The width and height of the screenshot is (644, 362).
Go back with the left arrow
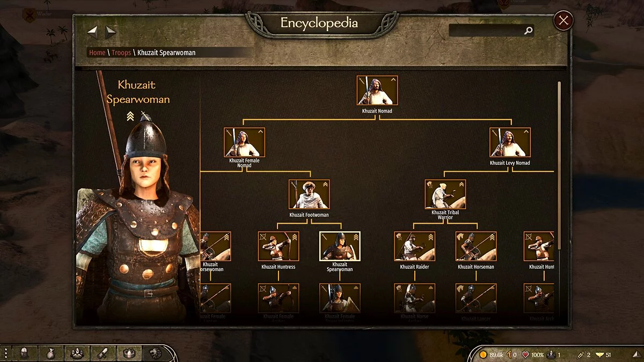(93, 32)
